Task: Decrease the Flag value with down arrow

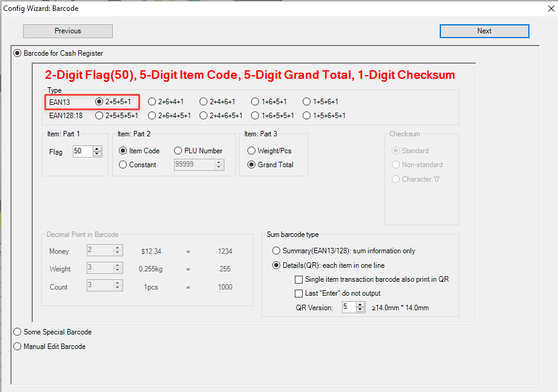Action: pos(97,154)
